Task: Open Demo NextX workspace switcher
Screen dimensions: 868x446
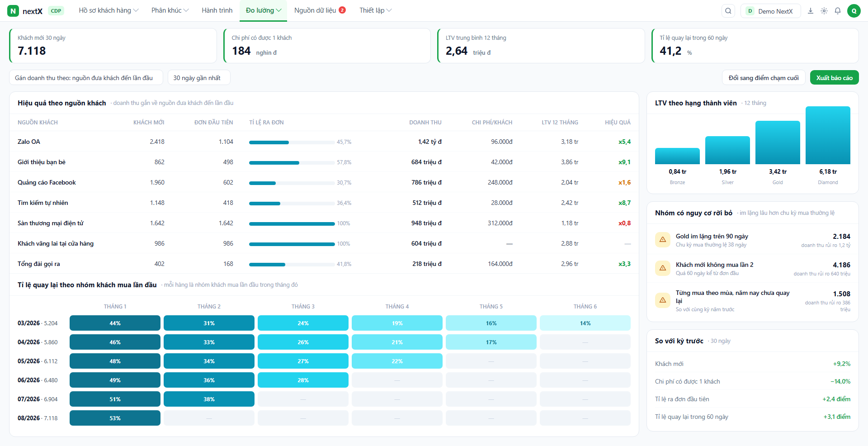Action: click(x=770, y=11)
